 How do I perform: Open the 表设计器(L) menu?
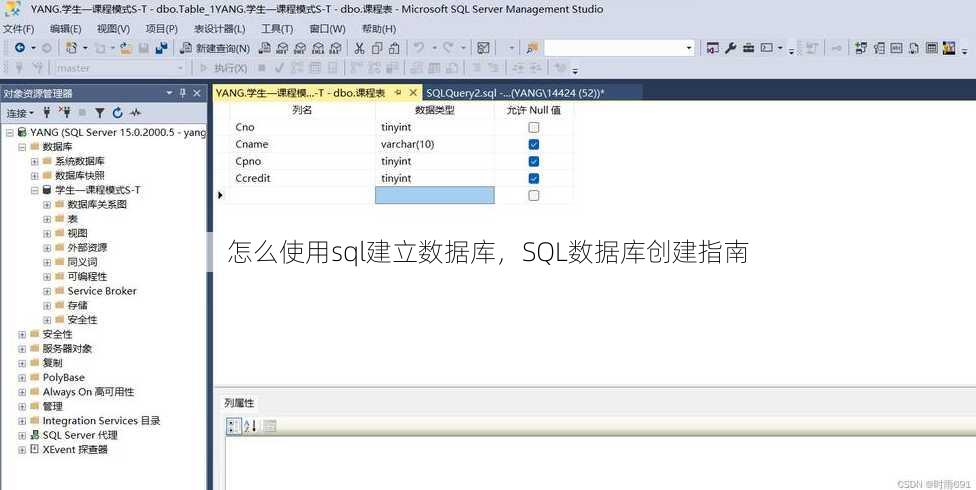coord(219,29)
